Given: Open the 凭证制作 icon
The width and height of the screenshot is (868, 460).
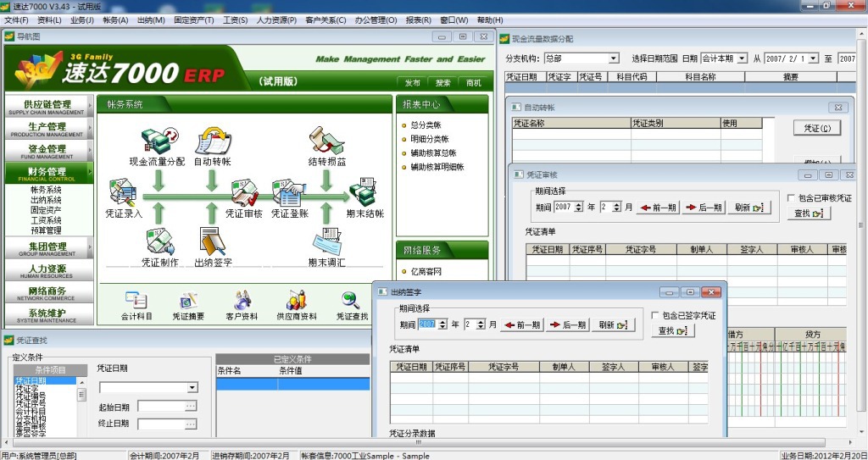Looking at the screenshot, I should [x=160, y=241].
